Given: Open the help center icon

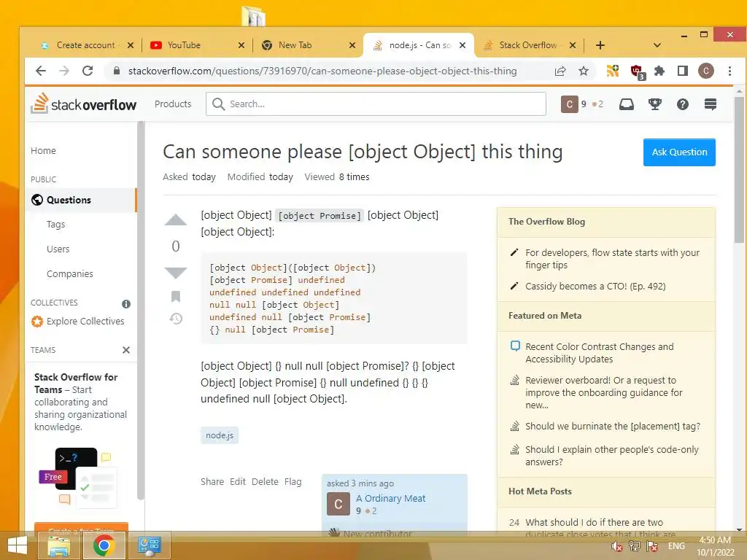Looking at the screenshot, I should coord(682,104).
